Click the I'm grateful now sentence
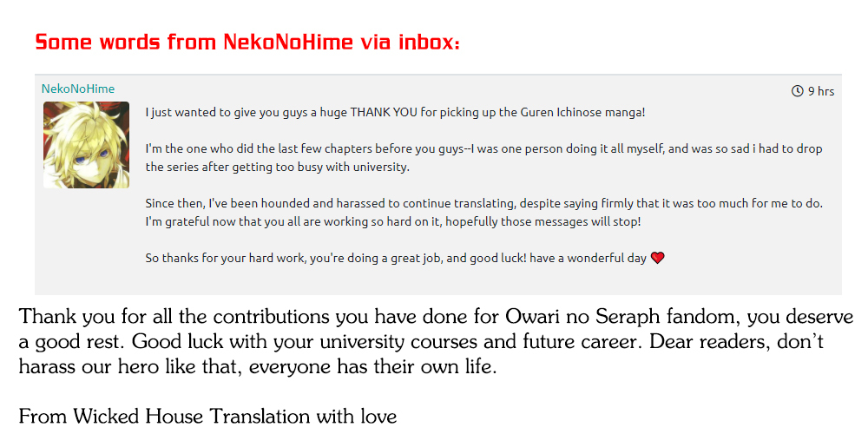 392,221
